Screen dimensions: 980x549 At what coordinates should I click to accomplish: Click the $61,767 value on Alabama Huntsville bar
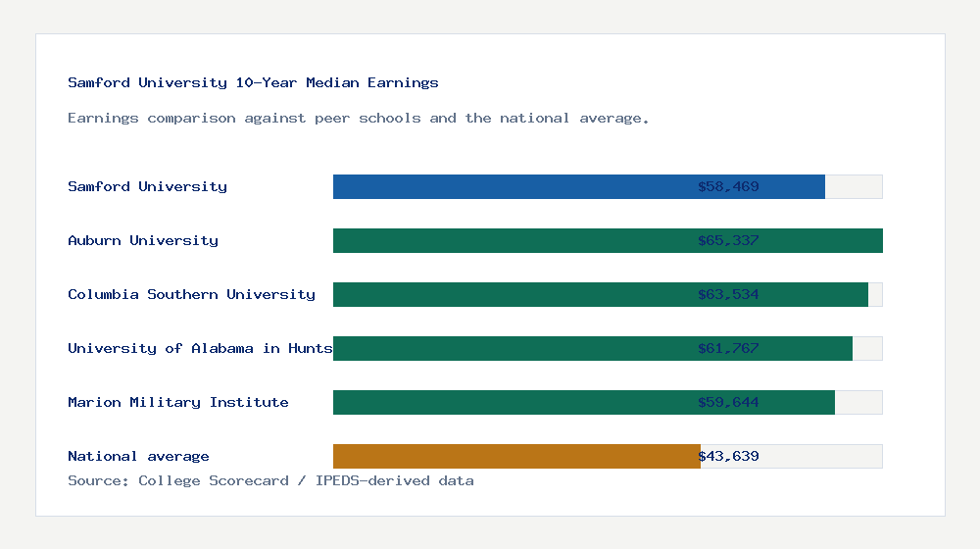click(728, 348)
